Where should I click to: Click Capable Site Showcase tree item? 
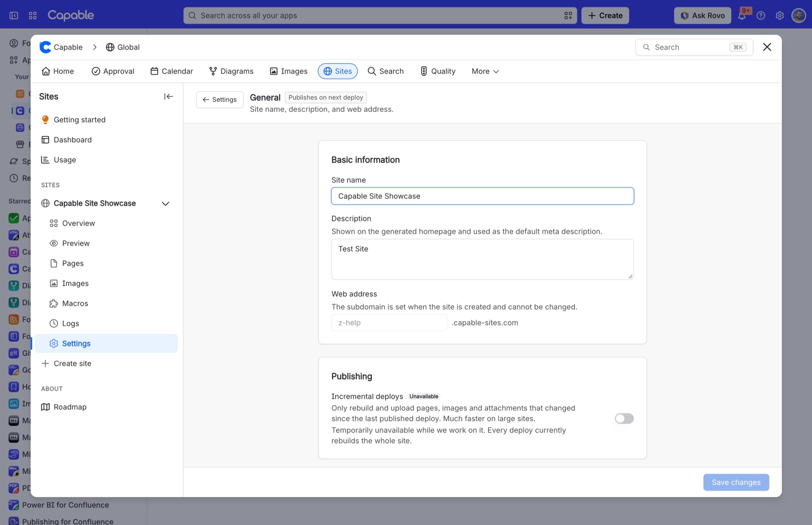(x=95, y=203)
